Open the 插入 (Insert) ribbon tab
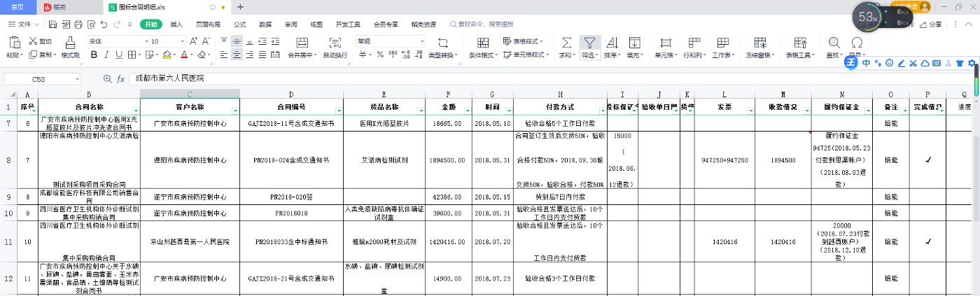The width and height of the screenshot is (980, 296). pos(176,24)
